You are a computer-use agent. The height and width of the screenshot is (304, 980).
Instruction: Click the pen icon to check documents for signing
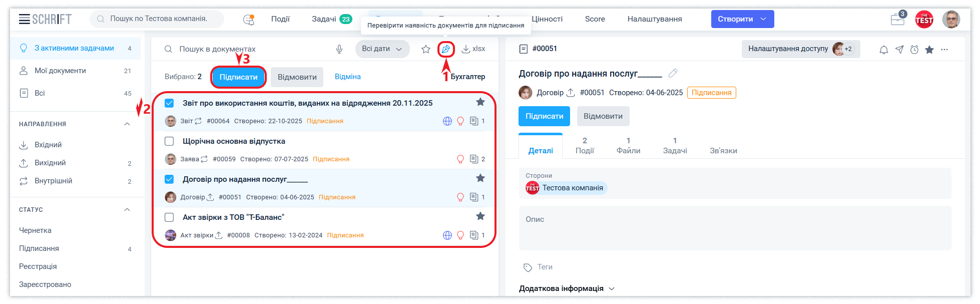445,49
